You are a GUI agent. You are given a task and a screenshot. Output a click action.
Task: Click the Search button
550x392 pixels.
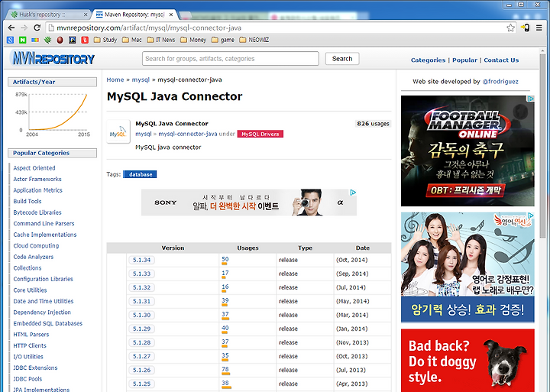click(x=342, y=59)
